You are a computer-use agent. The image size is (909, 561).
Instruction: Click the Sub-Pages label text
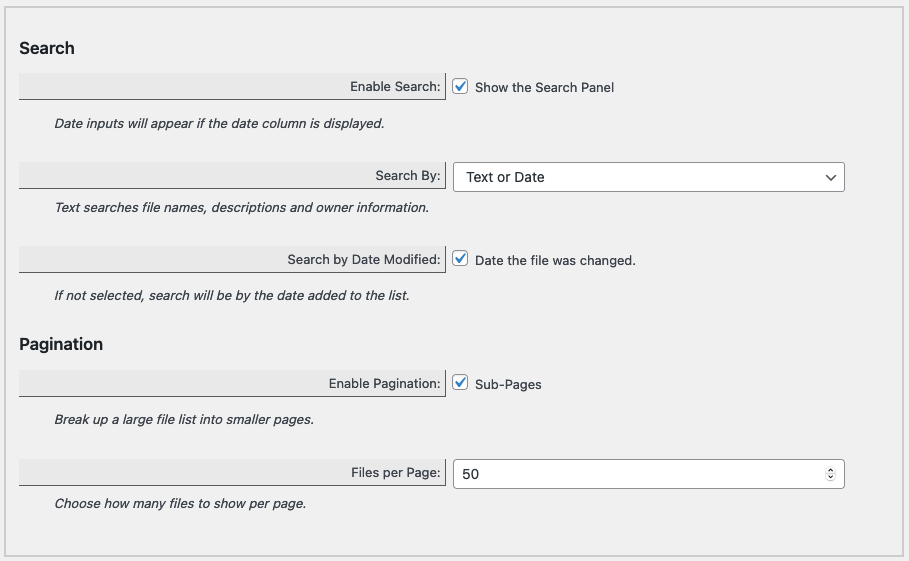click(508, 385)
